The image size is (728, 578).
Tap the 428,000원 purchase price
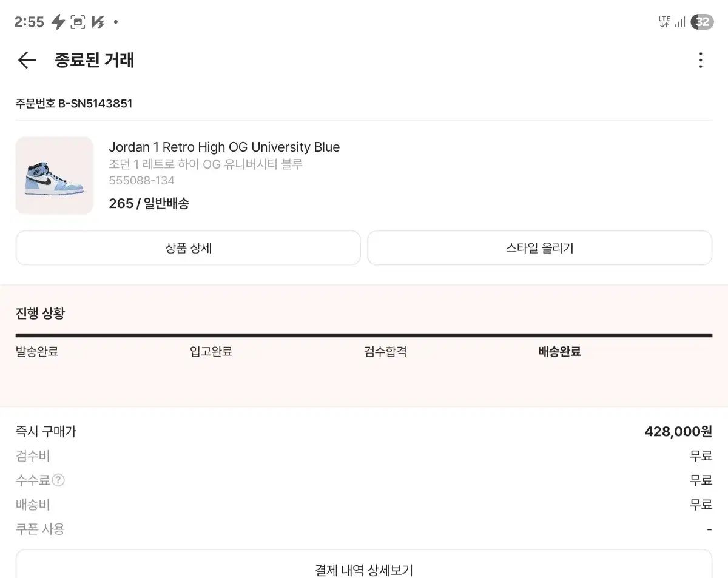click(x=678, y=432)
